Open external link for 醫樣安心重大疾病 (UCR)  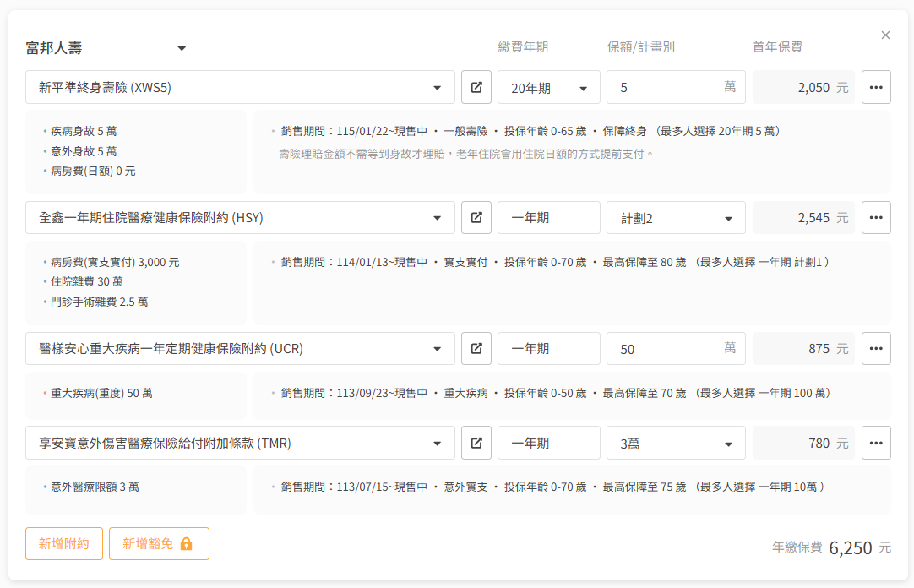(476, 349)
